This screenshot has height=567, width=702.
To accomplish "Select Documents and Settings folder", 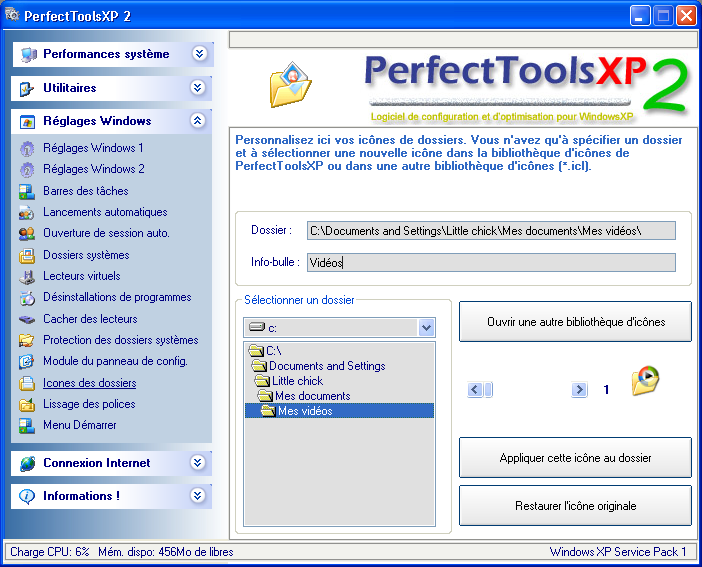I will click(x=318, y=366).
